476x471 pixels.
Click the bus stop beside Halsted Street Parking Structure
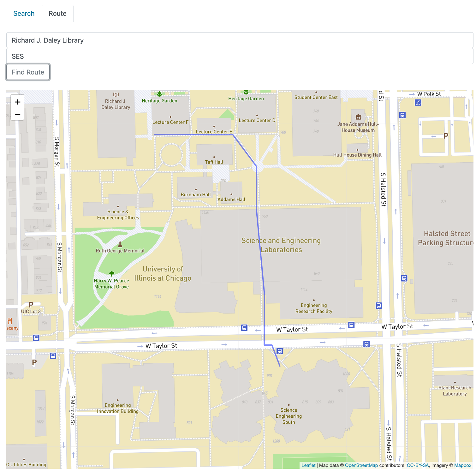coord(404,278)
